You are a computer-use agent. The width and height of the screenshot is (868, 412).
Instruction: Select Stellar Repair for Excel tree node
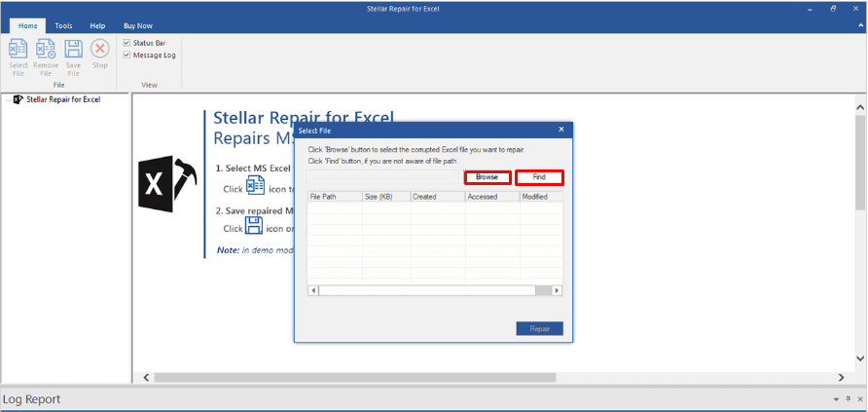[x=63, y=99]
